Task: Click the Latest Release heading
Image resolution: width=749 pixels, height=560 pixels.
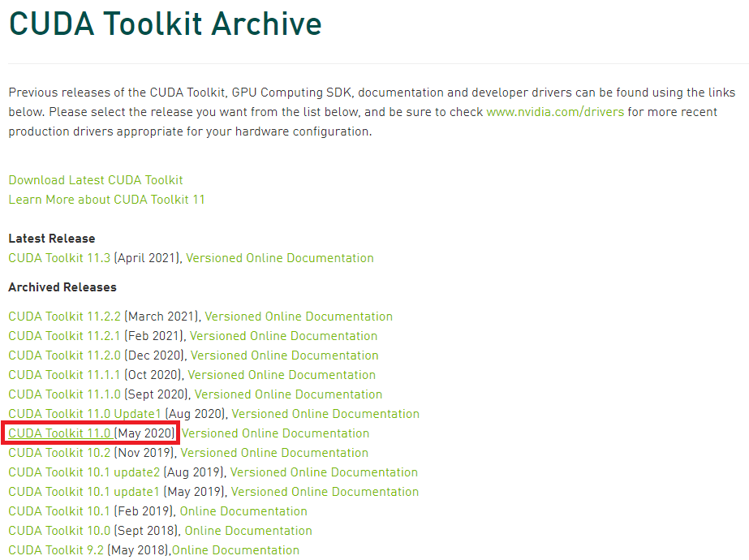Action: click(52, 239)
